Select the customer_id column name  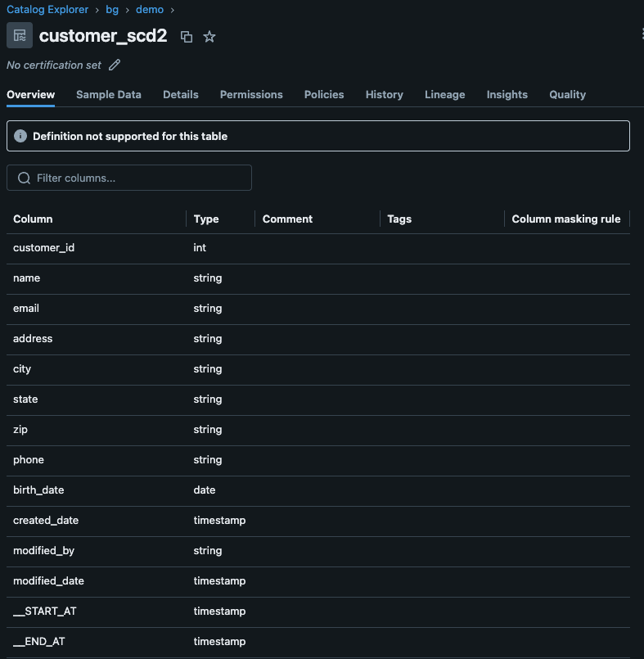(43, 248)
